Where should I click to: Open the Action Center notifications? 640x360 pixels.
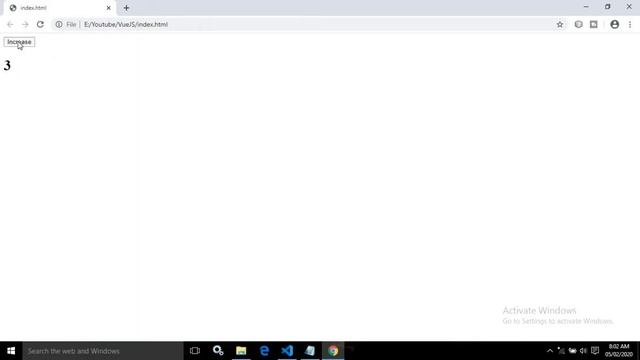(x=595, y=351)
